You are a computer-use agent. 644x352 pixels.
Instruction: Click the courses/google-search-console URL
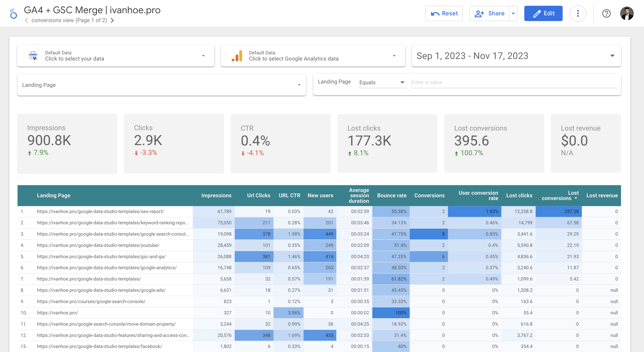(x=91, y=302)
